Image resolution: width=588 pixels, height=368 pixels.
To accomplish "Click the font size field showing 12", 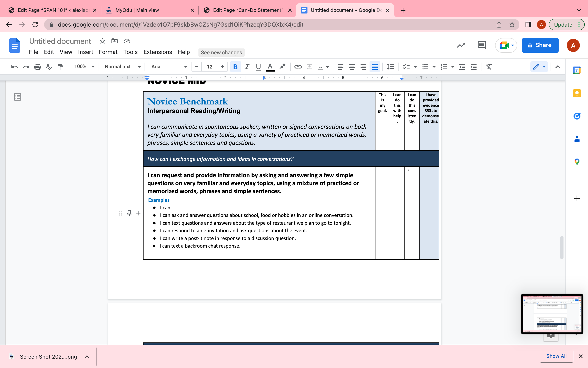I will [210, 67].
